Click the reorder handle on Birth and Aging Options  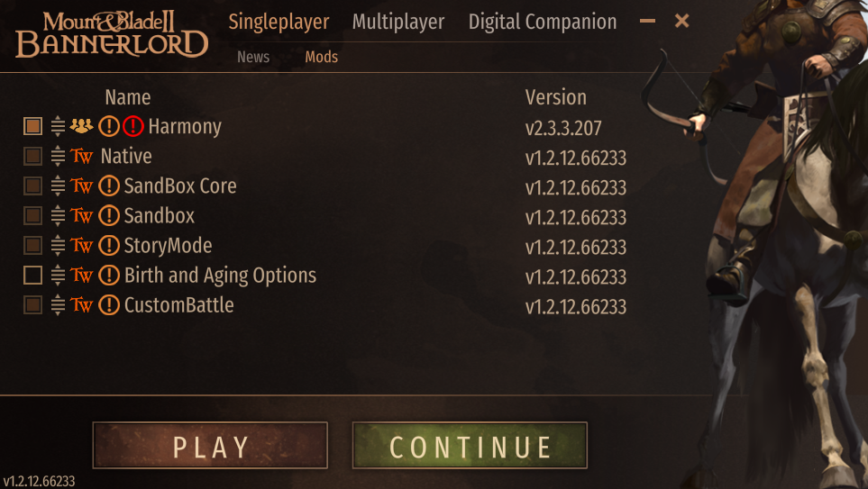click(x=58, y=275)
